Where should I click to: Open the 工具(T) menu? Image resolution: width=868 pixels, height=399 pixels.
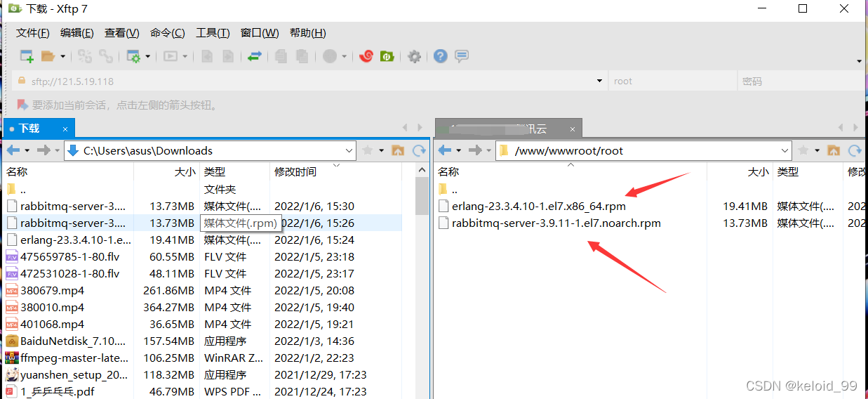tap(213, 33)
